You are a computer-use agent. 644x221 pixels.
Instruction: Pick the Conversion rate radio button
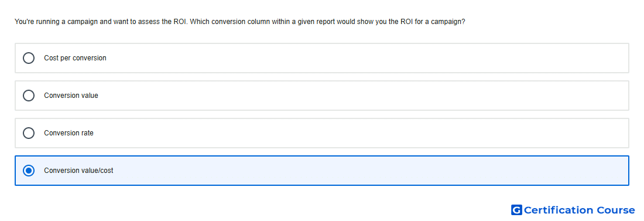[29, 133]
